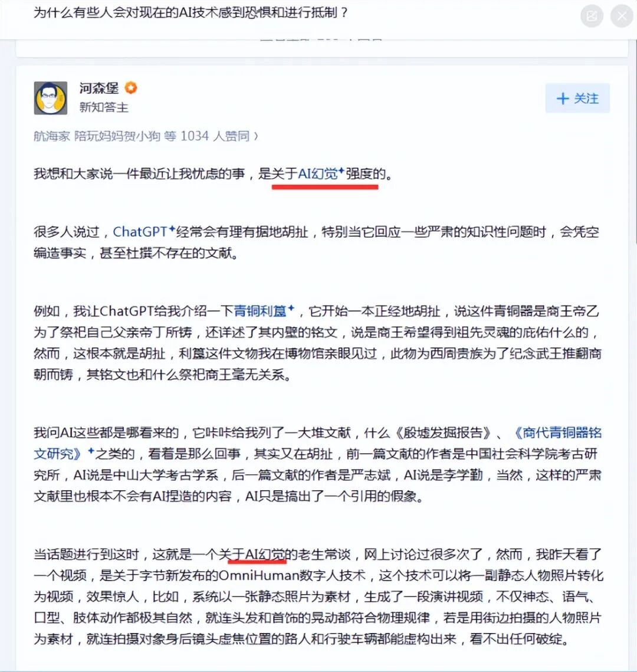Open the AI幻觉 keyword link
This screenshot has height=672, width=637.
point(317,174)
